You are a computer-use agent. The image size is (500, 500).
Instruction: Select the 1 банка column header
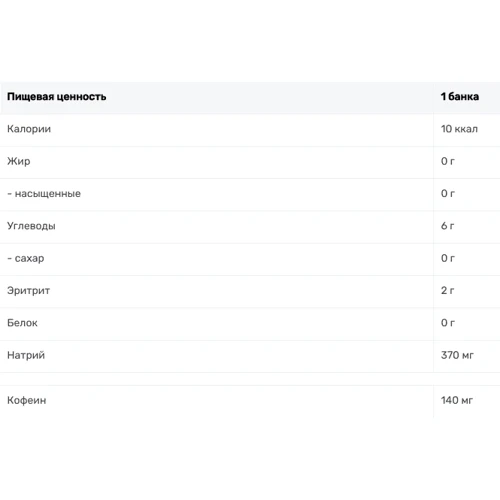click(x=460, y=97)
